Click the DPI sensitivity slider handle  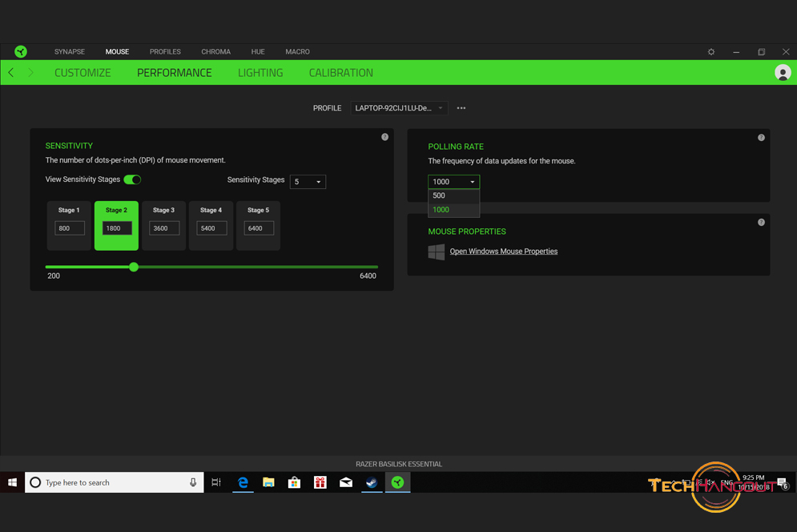point(134,267)
